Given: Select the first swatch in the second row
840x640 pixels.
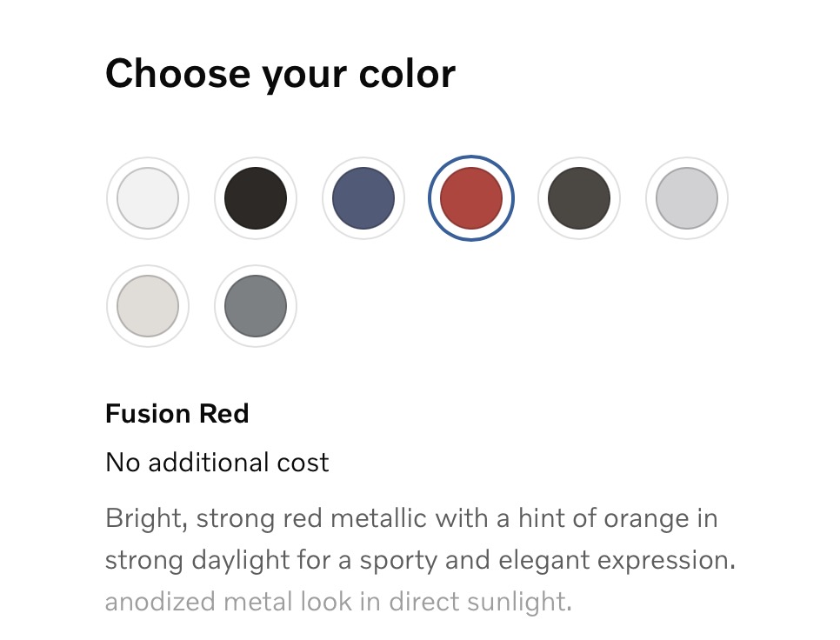Looking at the screenshot, I should (148, 306).
